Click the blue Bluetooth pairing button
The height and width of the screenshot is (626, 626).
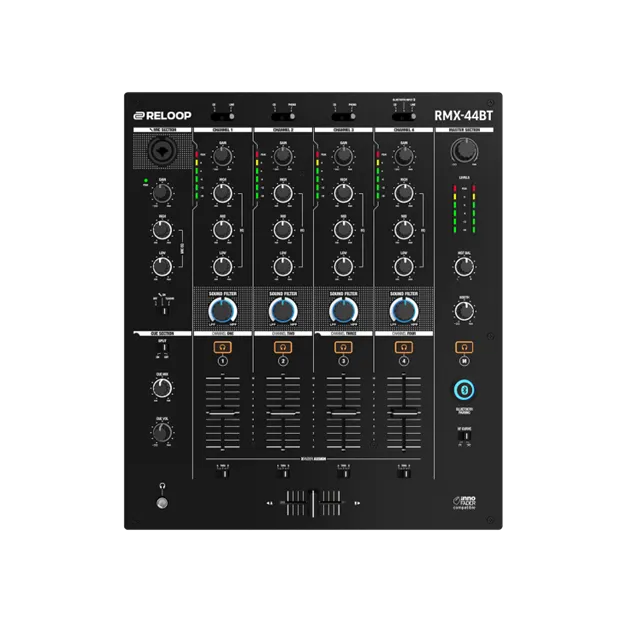pyautogui.click(x=464, y=390)
